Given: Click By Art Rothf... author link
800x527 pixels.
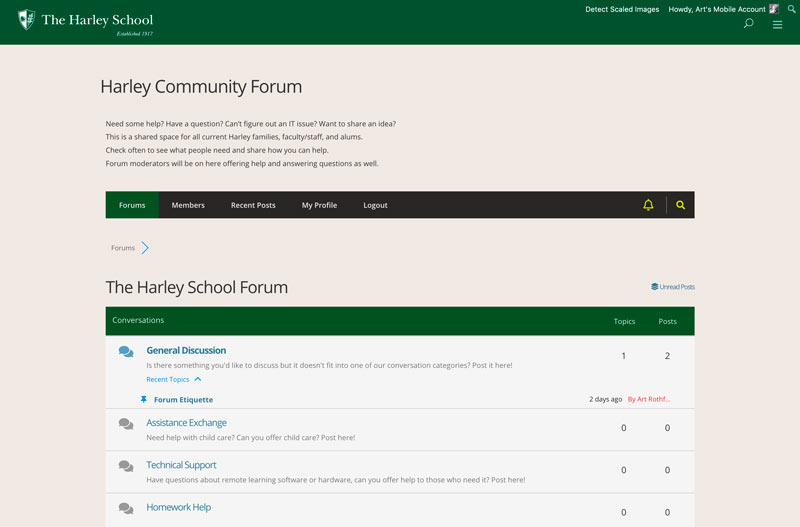Looking at the screenshot, I should (x=648, y=399).
